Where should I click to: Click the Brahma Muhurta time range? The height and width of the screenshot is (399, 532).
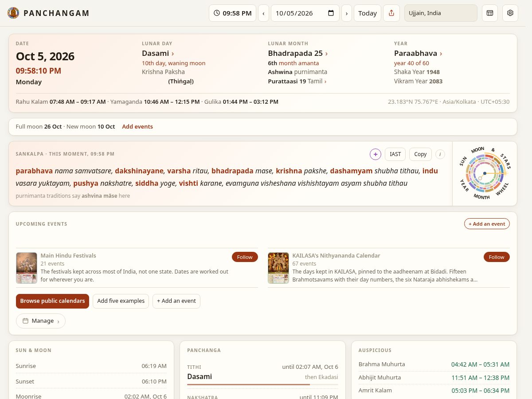[480, 364]
